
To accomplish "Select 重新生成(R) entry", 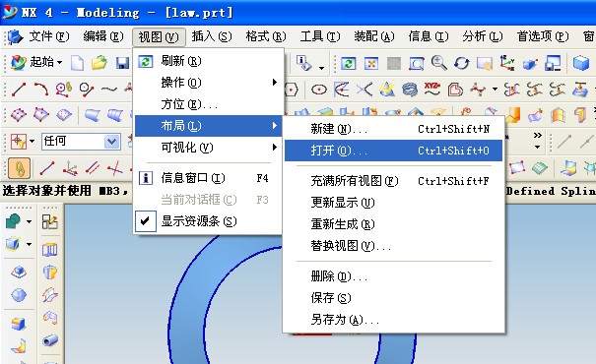I will coord(393,224).
